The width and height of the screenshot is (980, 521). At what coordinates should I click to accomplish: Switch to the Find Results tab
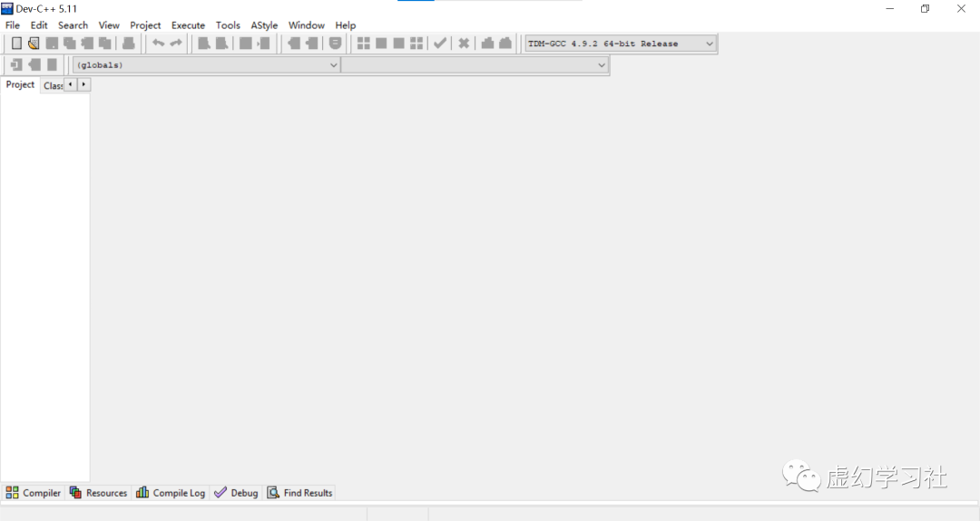300,493
